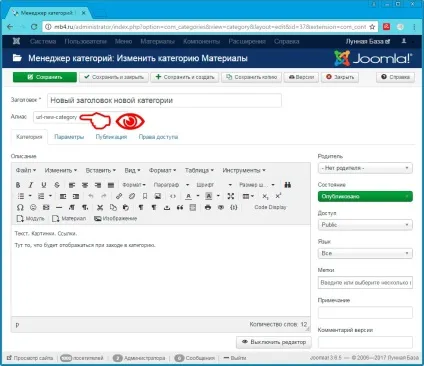Open the Joomla logo icon in admin menu
The height and width of the screenshot is (366, 424).
coord(16,41)
